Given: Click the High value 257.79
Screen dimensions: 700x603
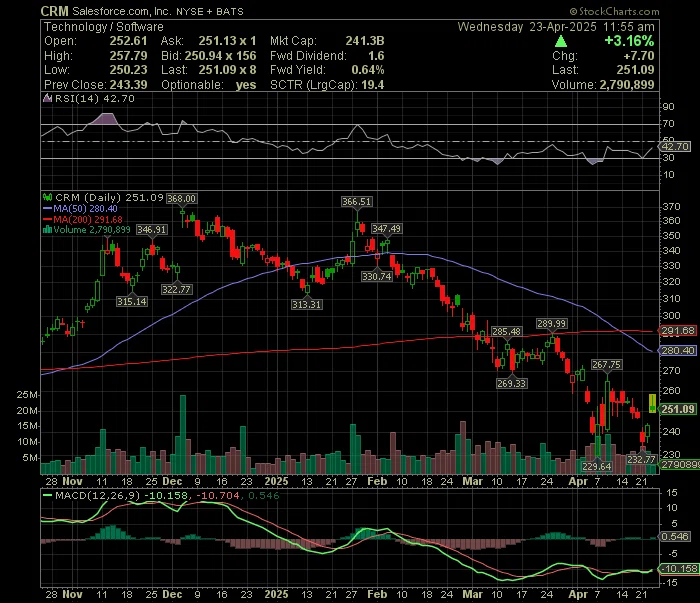Looking at the screenshot, I should point(129,56).
